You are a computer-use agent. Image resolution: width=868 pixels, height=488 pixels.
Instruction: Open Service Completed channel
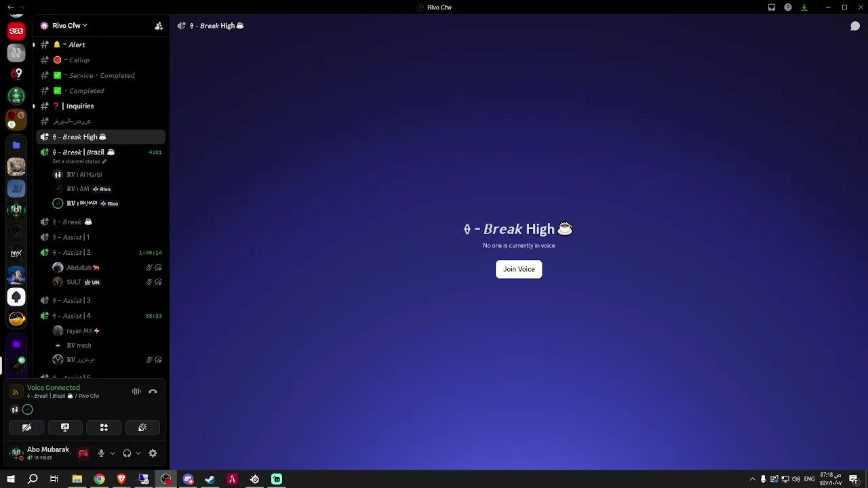click(100, 75)
